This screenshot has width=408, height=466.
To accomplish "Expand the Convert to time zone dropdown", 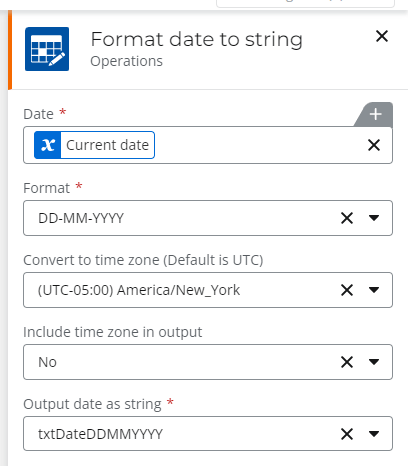I will click(374, 290).
